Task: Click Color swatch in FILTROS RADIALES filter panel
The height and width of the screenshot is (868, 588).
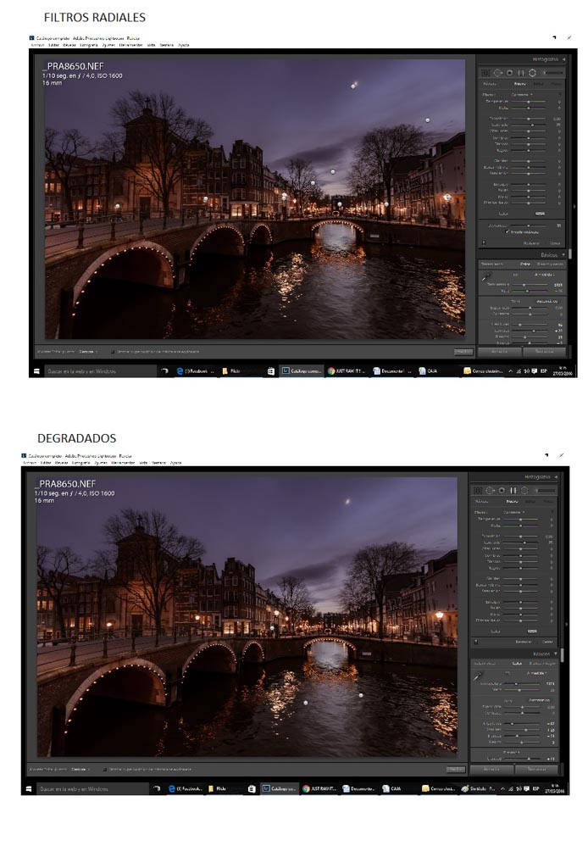Action: tap(540, 213)
